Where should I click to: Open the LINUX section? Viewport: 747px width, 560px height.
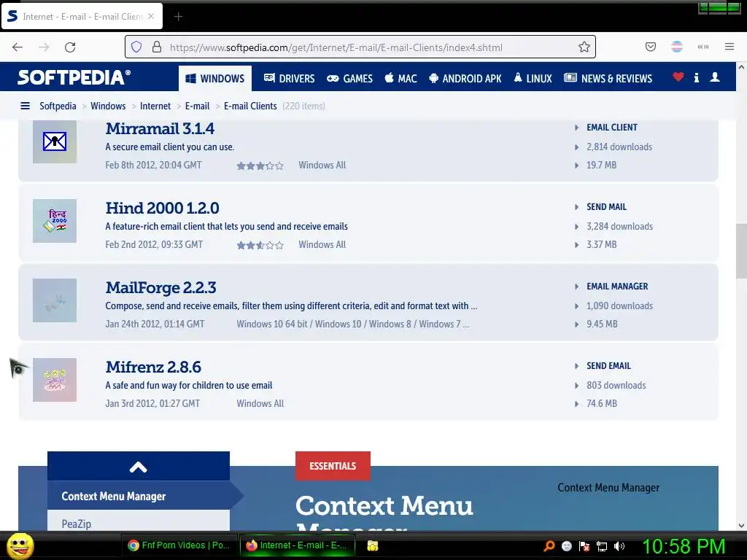[533, 78]
